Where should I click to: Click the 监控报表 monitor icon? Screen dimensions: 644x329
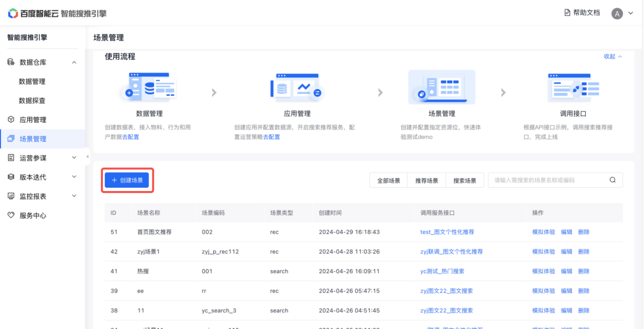point(11,196)
